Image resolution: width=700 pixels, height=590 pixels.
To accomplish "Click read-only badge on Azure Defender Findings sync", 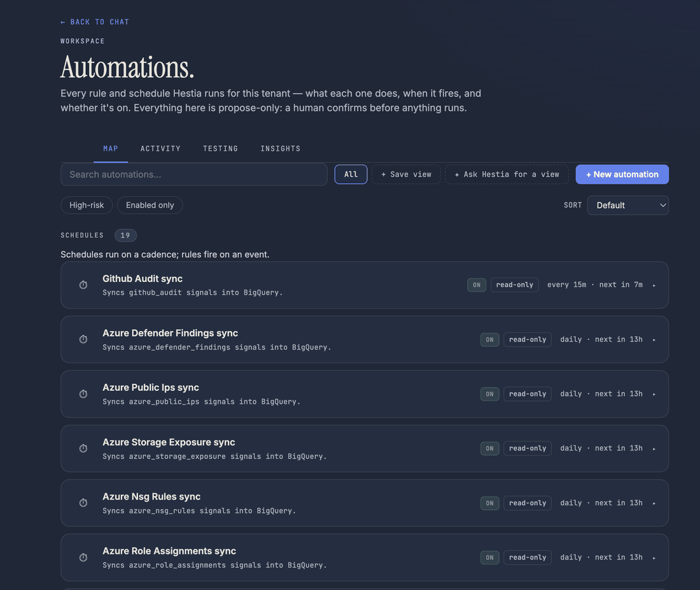I will coord(528,339).
